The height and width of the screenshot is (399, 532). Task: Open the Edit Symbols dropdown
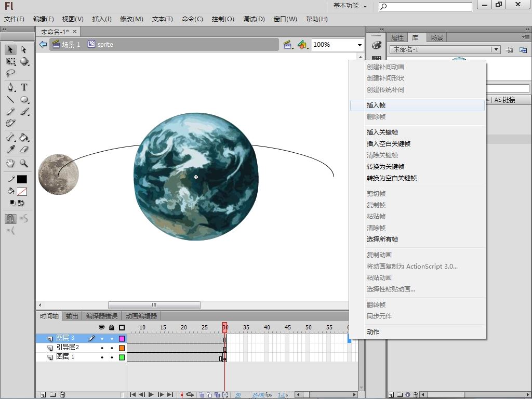click(x=303, y=45)
